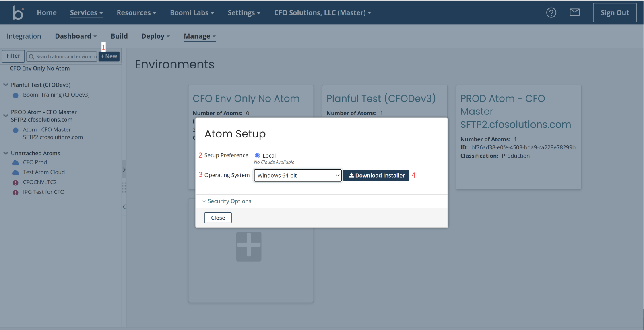Open the Operating System dropdown
Viewport: 644px width, 330px height.
click(297, 176)
